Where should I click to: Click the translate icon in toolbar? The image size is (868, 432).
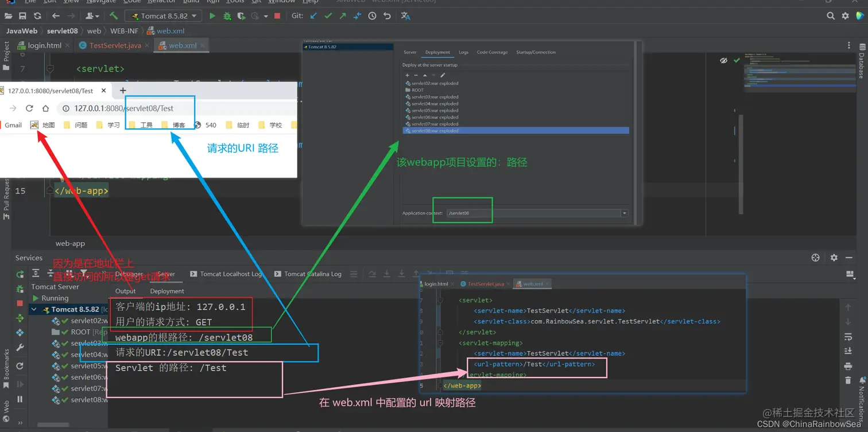coord(405,16)
